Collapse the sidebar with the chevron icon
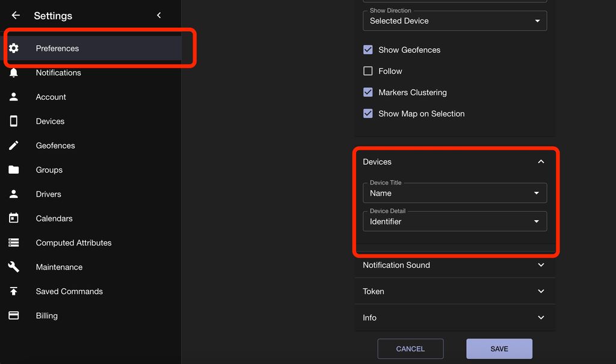 [x=159, y=16]
